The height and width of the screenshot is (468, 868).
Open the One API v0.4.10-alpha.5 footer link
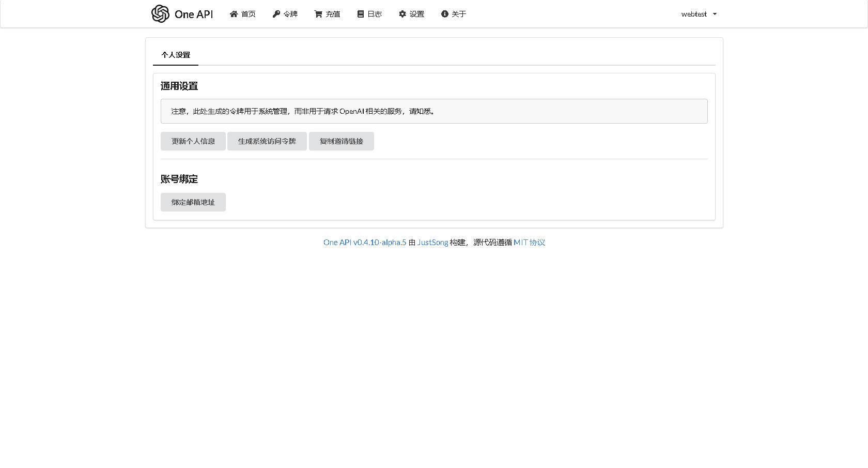(x=365, y=243)
